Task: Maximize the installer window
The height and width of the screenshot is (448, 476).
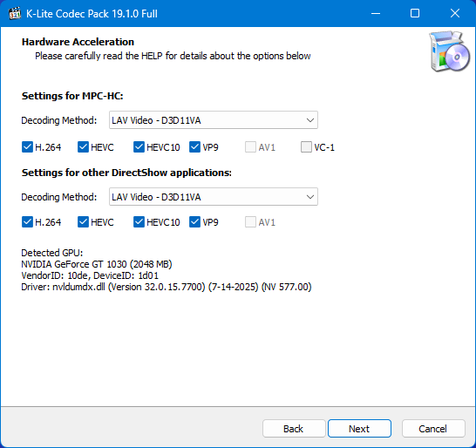Action: point(415,13)
